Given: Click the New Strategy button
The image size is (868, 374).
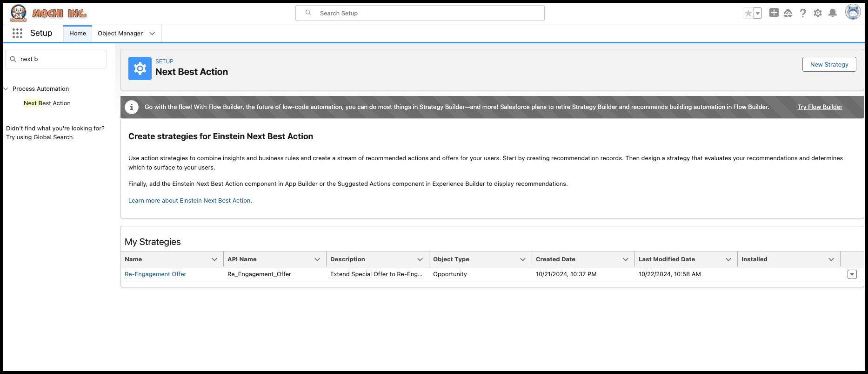Looking at the screenshot, I should tap(829, 64).
